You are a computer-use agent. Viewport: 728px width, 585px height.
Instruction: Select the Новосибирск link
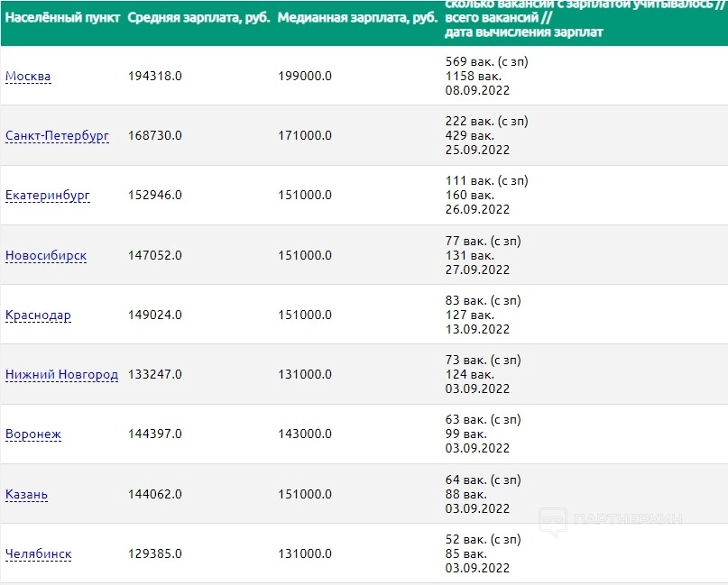click(46, 256)
